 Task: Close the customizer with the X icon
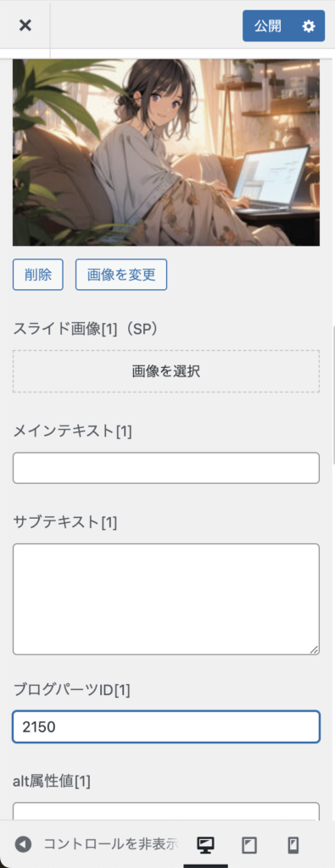(25, 25)
